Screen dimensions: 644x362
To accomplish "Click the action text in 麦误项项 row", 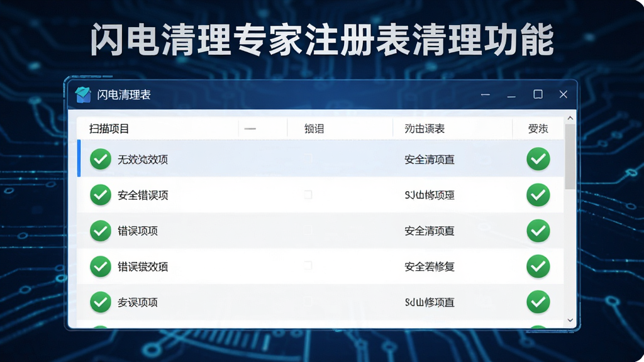I will (x=429, y=302).
